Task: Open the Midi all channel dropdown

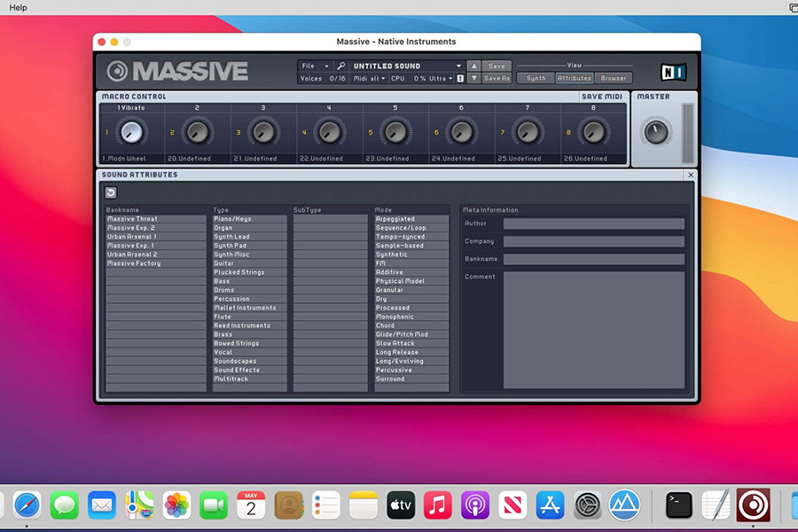Action: click(365, 78)
